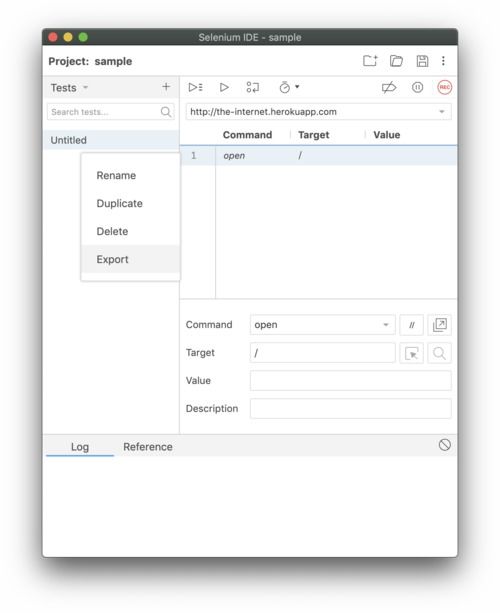
Task: Click the step over command icon
Action: [x=253, y=87]
